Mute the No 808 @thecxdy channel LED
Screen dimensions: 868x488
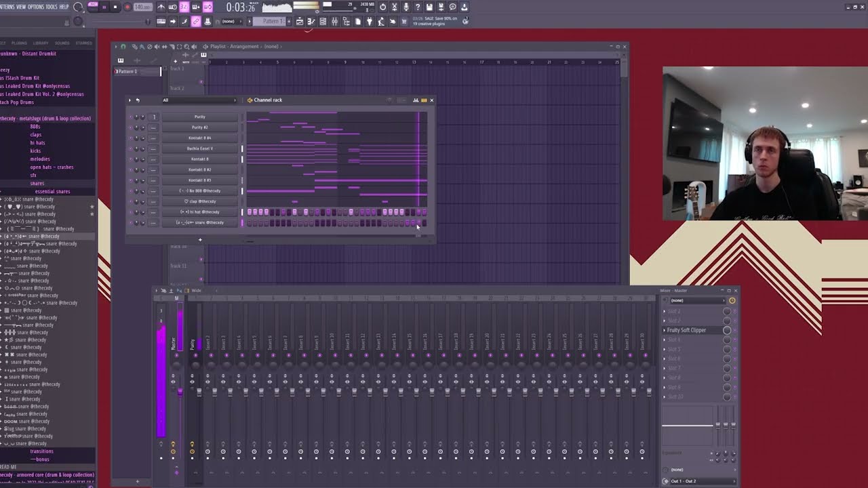tap(131, 191)
